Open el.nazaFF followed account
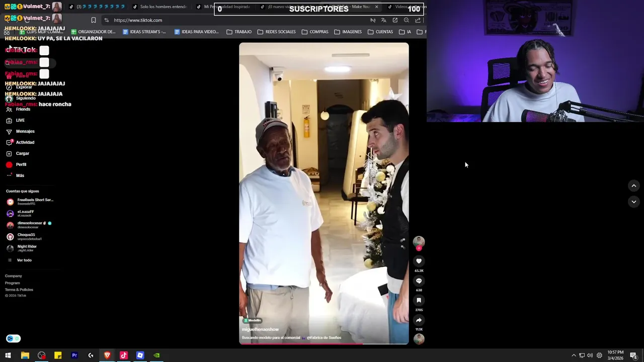 point(21,213)
